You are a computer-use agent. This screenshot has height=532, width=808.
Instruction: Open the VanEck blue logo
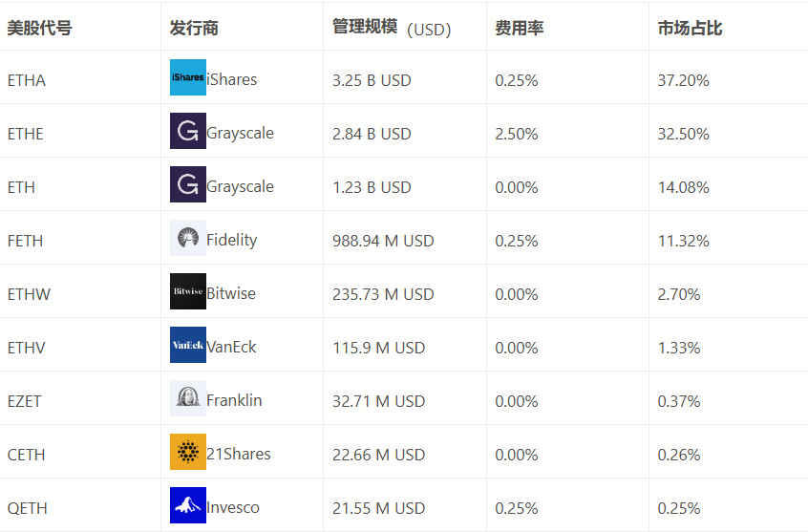click(188, 345)
